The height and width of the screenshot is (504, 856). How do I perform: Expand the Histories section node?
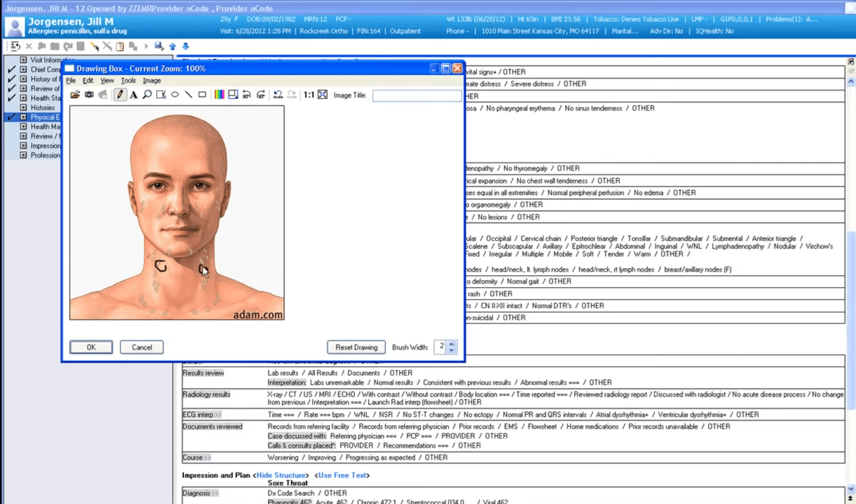[23, 107]
